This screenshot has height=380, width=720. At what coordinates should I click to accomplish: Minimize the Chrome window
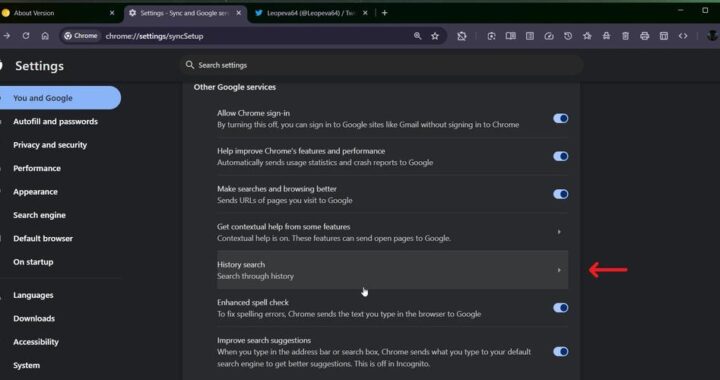(x=681, y=10)
